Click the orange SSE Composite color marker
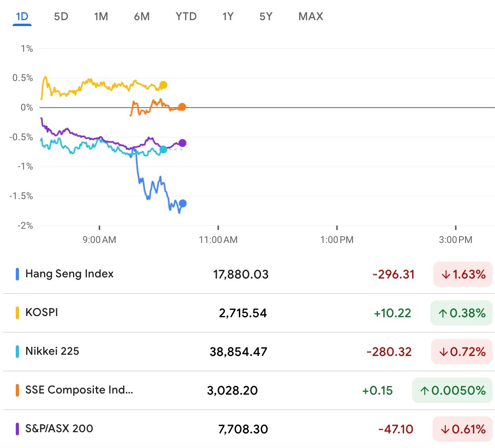Screen dimensions: 495x448 tap(17, 390)
